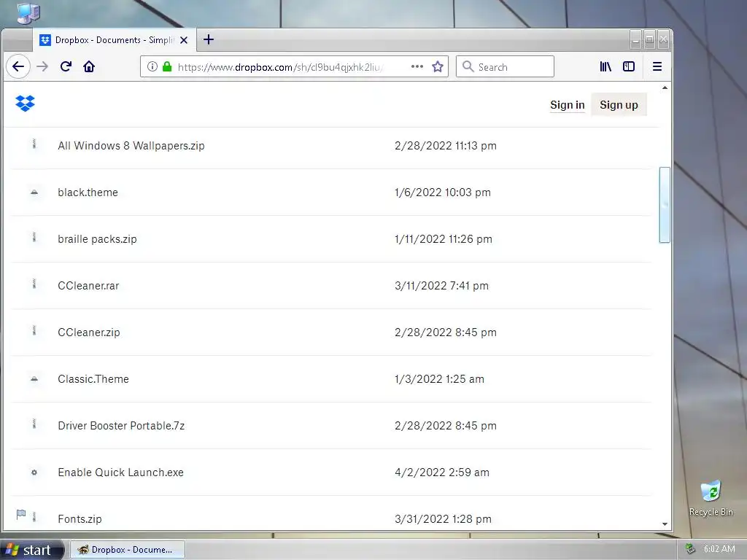Click date 3/31/2022 1:28 pm

click(443, 519)
